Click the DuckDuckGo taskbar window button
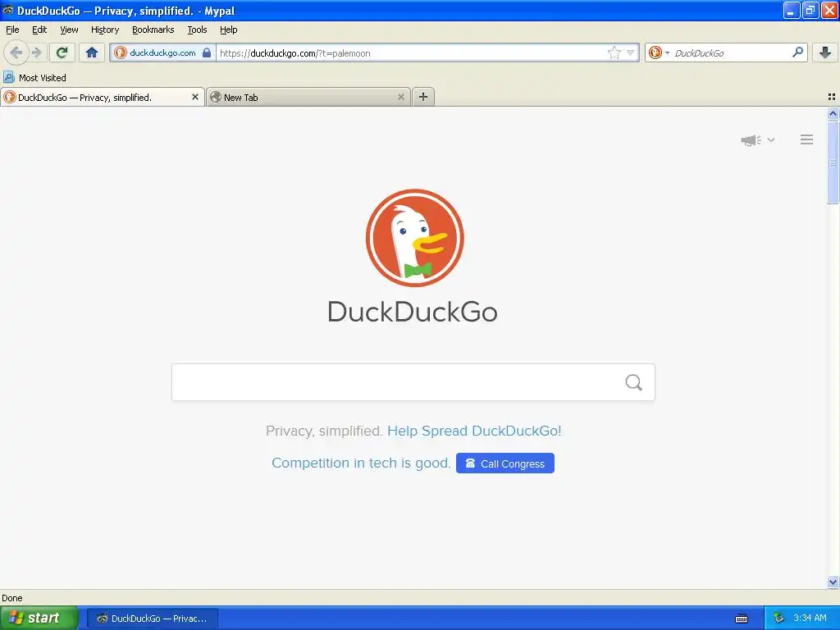 pos(152,619)
